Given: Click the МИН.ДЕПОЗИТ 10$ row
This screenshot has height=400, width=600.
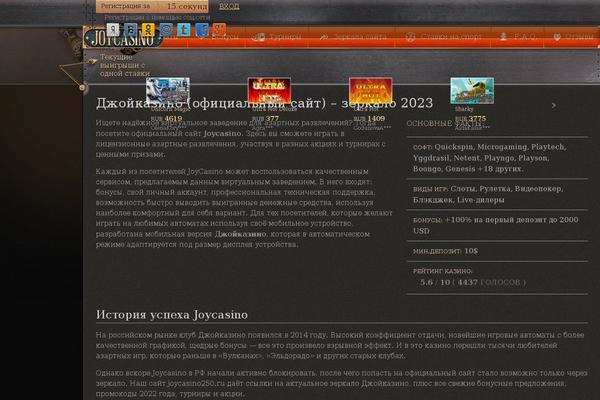Looking at the screenshot, I should [x=497, y=251].
